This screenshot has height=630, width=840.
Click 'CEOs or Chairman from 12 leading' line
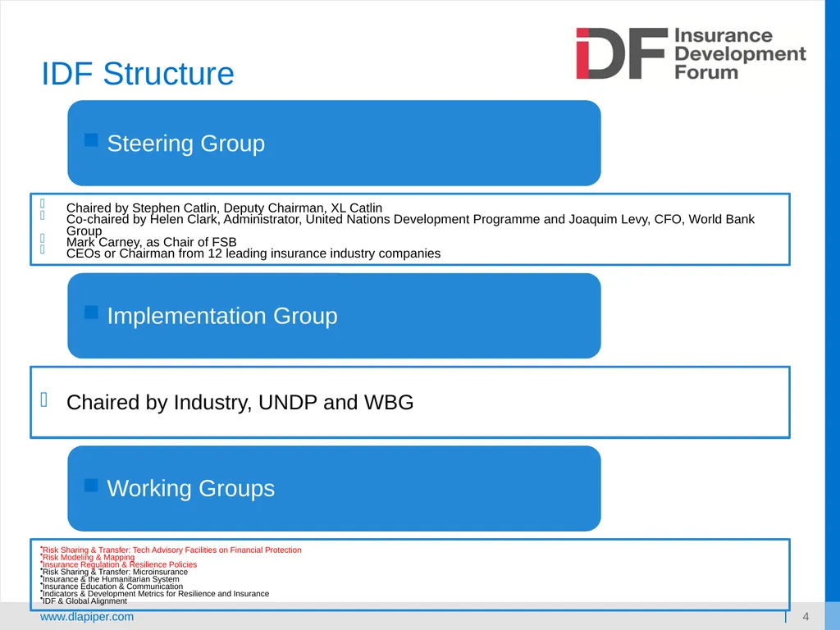point(253,253)
